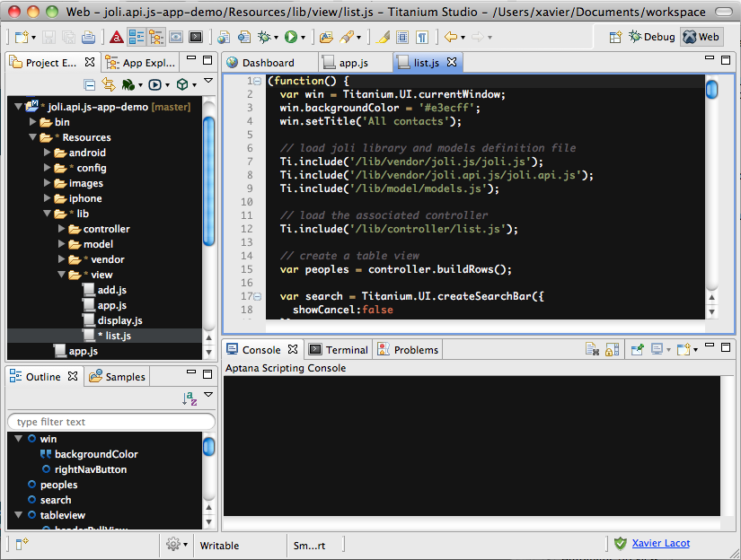This screenshot has height=560, width=741.
Task: Toggle the Outline view toolbar button
Action: [x=137, y=37]
